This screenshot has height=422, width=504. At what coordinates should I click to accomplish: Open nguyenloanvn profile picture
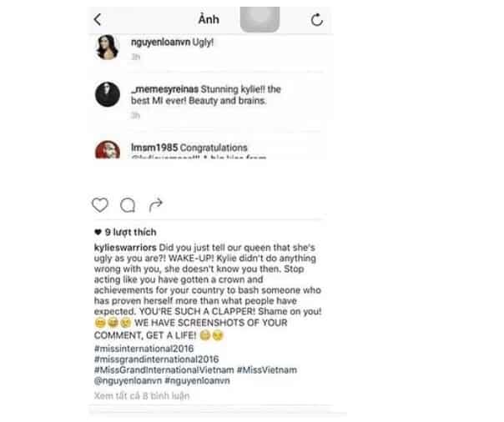pos(108,48)
